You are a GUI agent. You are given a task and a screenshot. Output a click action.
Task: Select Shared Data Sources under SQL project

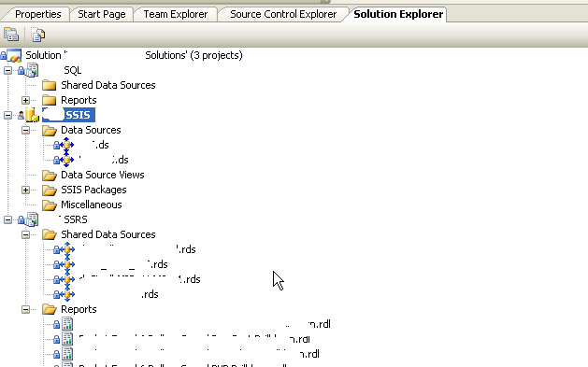[108, 85]
